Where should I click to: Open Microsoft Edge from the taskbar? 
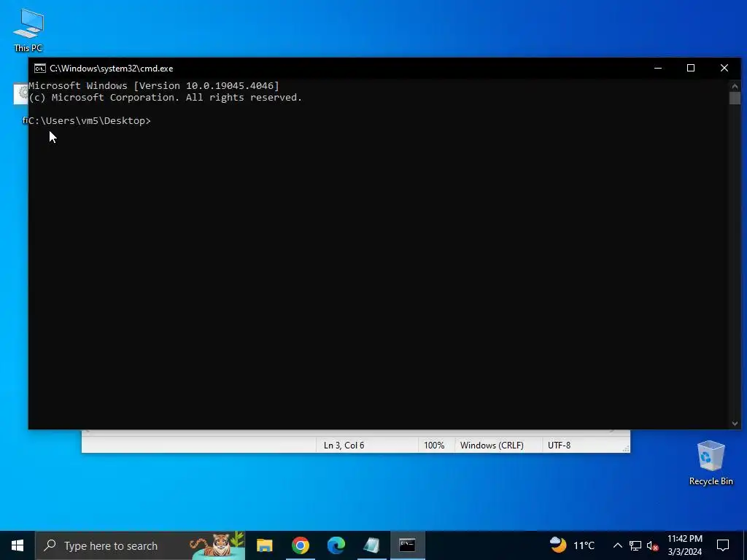(x=336, y=545)
